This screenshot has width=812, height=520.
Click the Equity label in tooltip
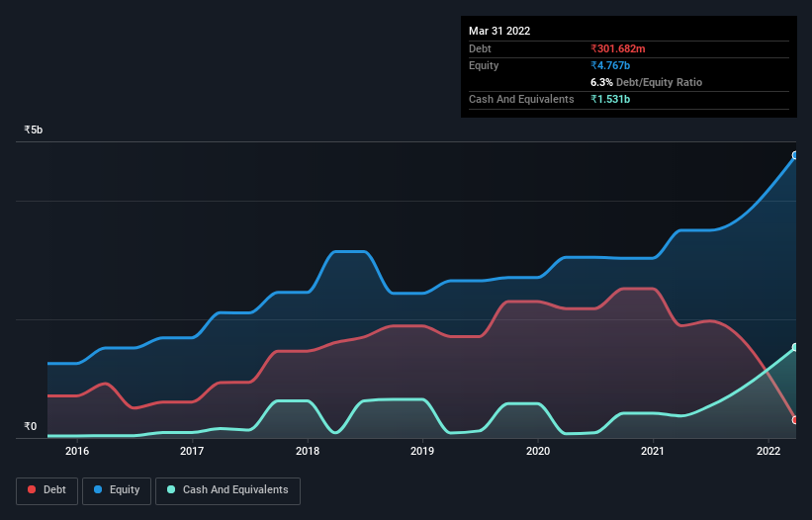pyautogui.click(x=484, y=65)
